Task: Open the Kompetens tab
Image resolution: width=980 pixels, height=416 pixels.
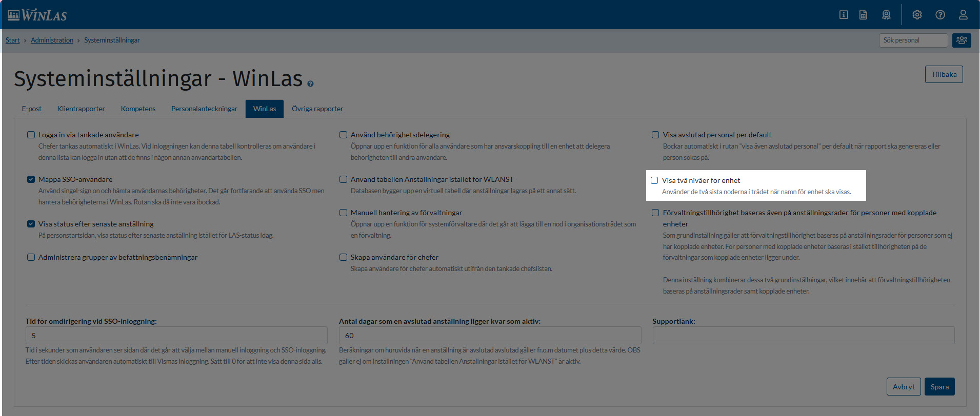Action: click(138, 109)
